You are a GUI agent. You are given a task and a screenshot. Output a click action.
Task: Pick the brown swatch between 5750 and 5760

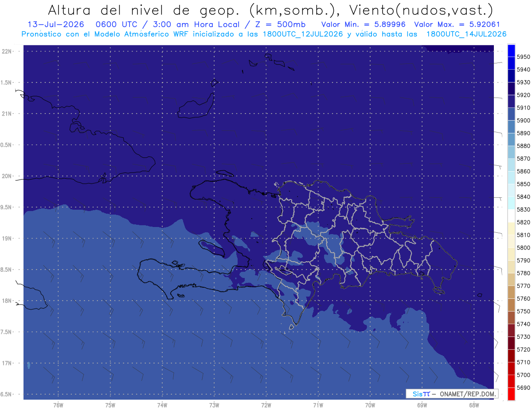(x=511, y=305)
